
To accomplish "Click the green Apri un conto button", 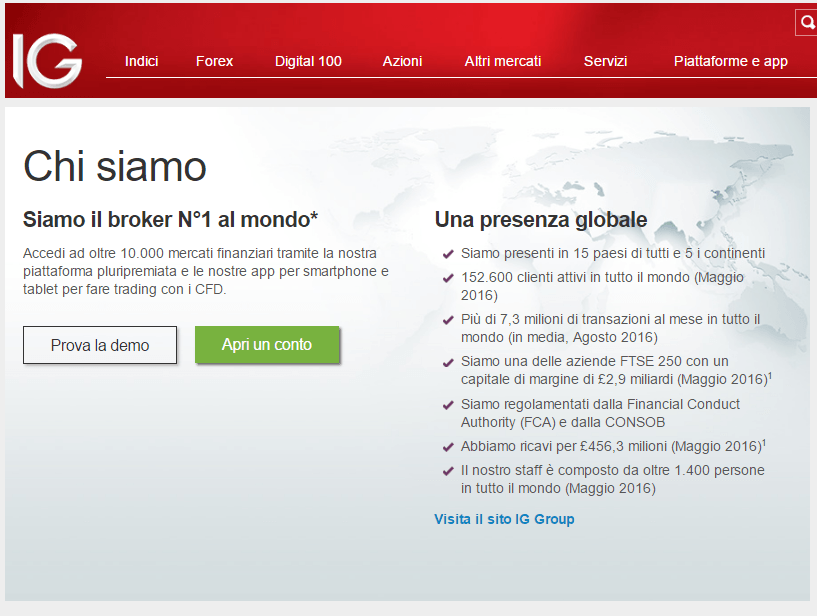I will (267, 344).
